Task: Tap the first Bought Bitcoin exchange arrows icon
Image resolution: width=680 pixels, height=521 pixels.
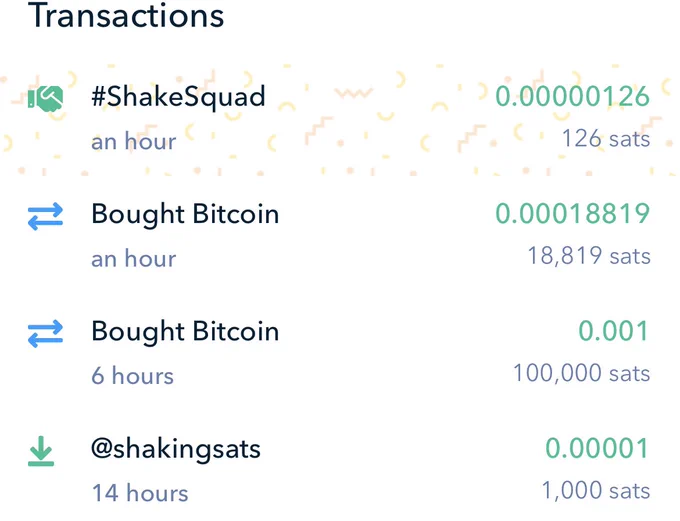Action: point(46,216)
